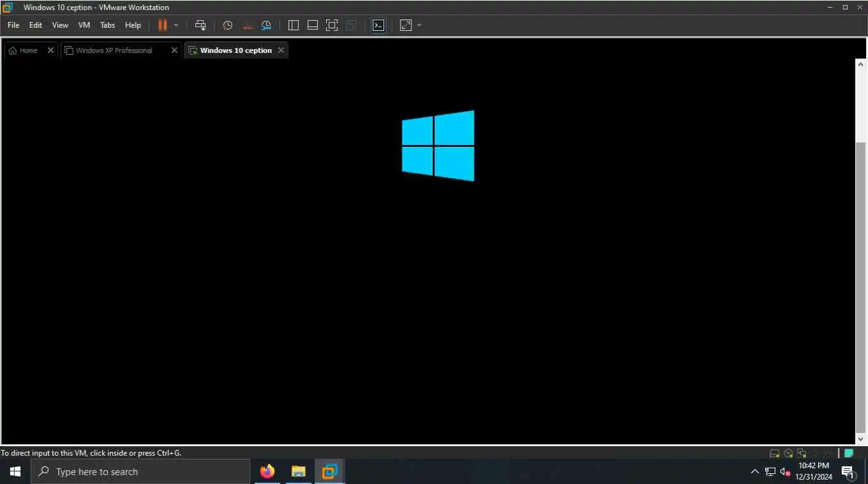This screenshot has height=484, width=868.
Task: Open the Windows Start menu
Action: pos(15,471)
